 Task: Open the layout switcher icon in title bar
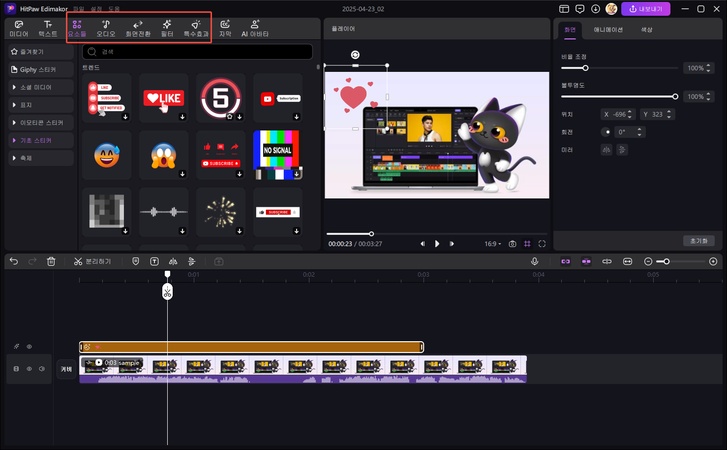[564, 9]
